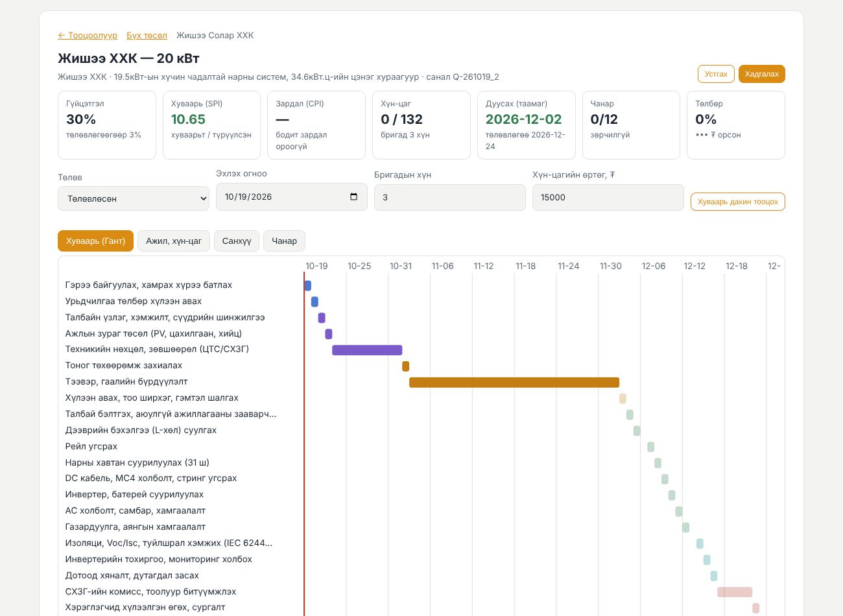This screenshot has width=843, height=616.
Task: Click the Төлбөр 0% card
Action: click(x=736, y=125)
